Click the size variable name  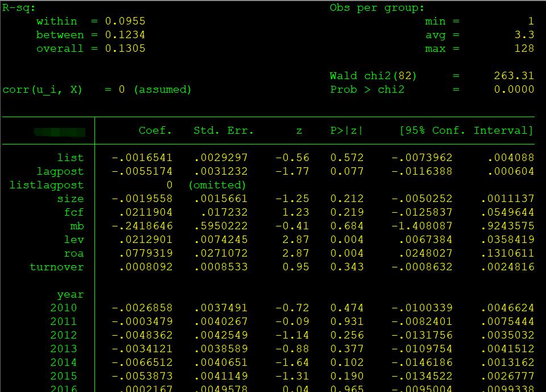(x=71, y=199)
